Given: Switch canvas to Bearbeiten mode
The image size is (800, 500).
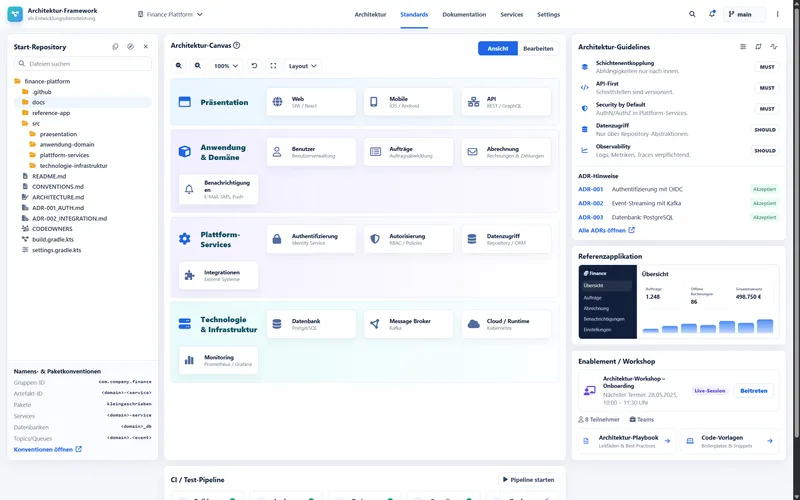Looking at the screenshot, I should (538, 48).
